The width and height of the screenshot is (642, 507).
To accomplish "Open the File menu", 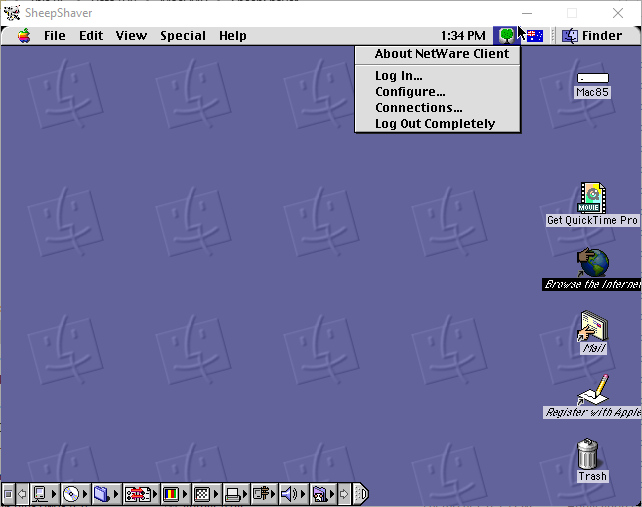I will (x=55, y=36).
